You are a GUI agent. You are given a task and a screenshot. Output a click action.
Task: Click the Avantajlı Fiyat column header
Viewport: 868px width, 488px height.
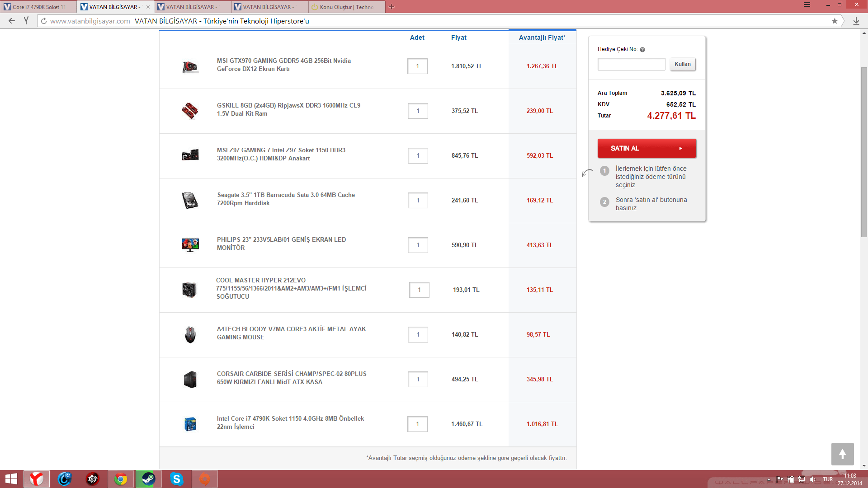[542, 38]
